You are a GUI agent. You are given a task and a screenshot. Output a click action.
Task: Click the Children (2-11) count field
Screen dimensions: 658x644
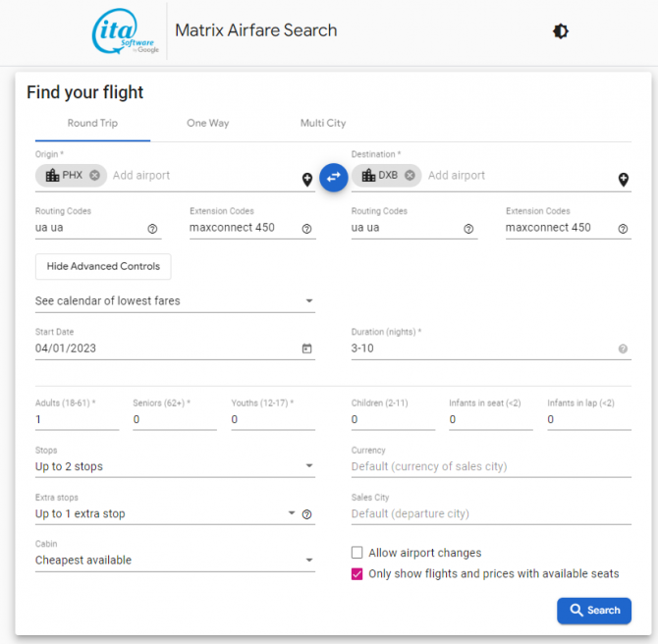[393, 419]
